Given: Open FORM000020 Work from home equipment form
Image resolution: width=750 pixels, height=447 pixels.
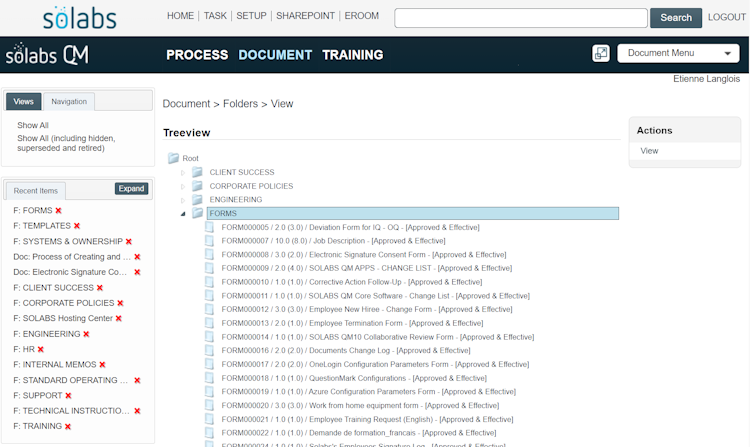Looking at the screenshot, I should click(360, 405).
